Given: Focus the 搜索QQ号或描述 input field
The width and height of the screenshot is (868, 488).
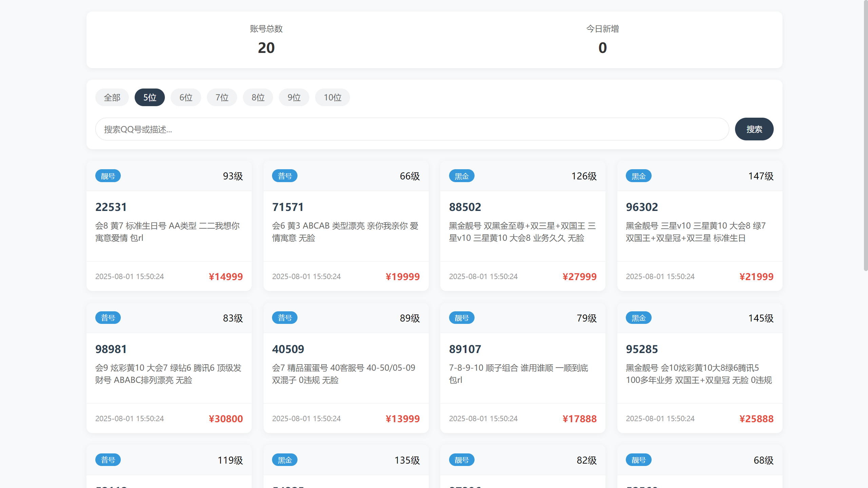Looking at the screenshot, I should point(412,129).
